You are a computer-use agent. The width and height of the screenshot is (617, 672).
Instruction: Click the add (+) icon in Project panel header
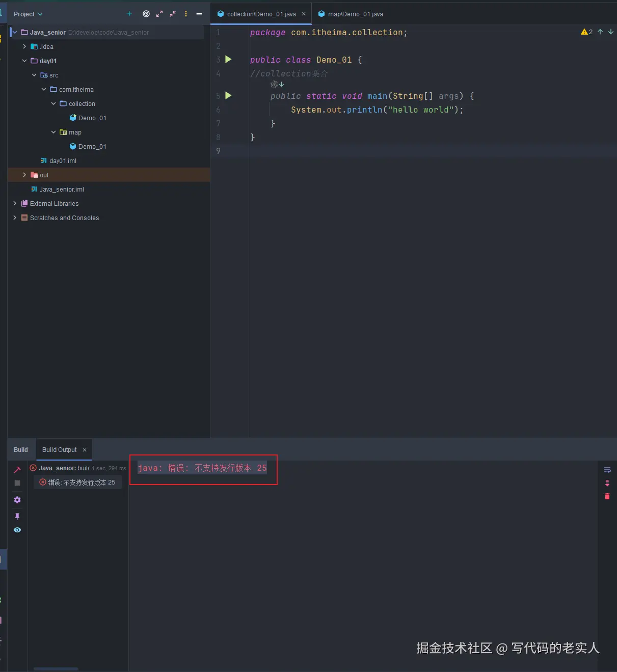tap(129, 14)
